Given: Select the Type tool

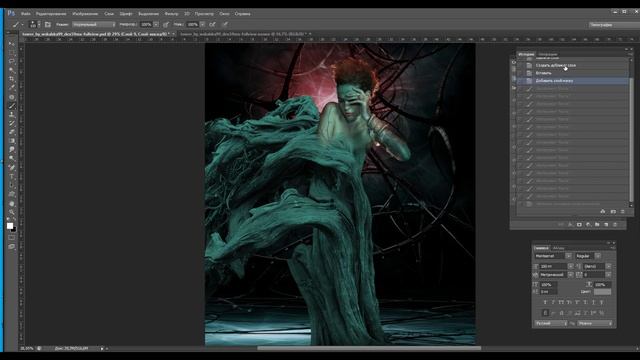Looking at the screenshot, I should 12,176.
